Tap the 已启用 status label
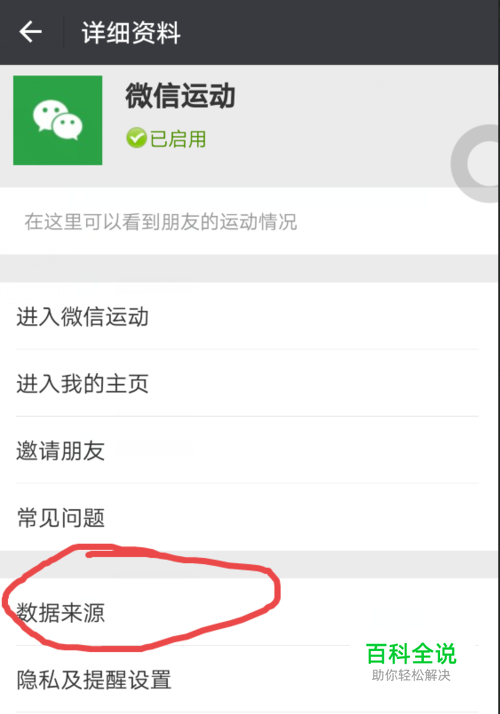 click(x=178, y=139)
